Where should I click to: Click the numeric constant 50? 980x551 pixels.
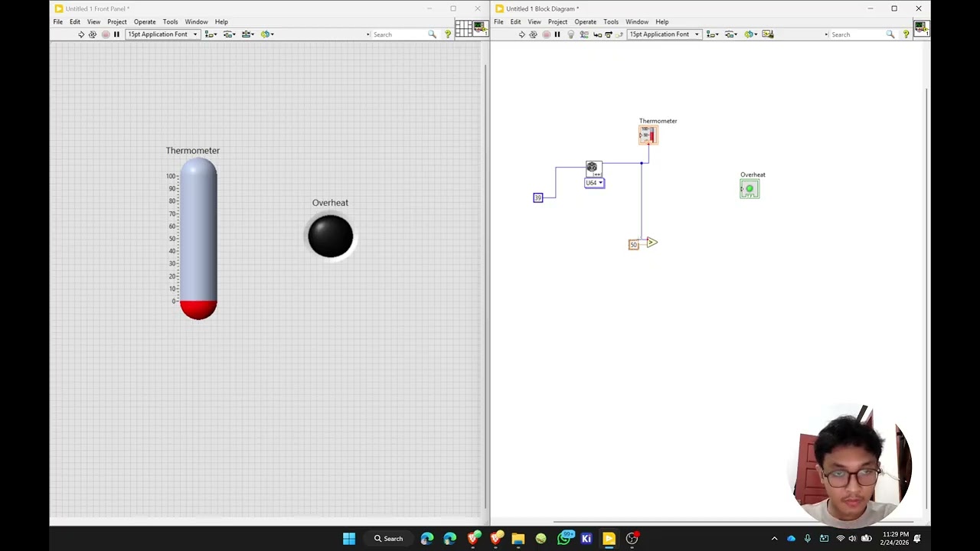pos(633,245)
